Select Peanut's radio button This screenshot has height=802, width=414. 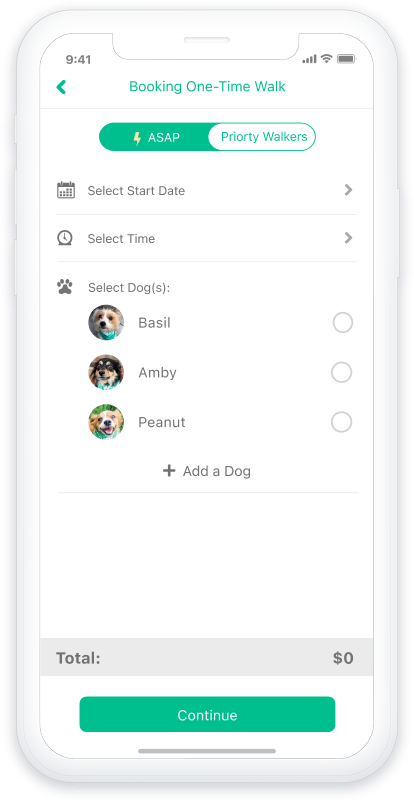point(341,422)
